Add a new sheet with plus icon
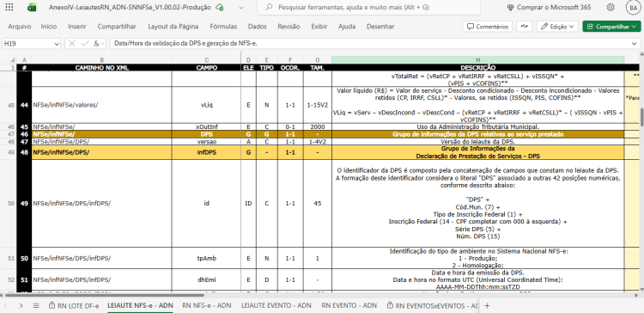The image size is (644, 313). point(487,305)
